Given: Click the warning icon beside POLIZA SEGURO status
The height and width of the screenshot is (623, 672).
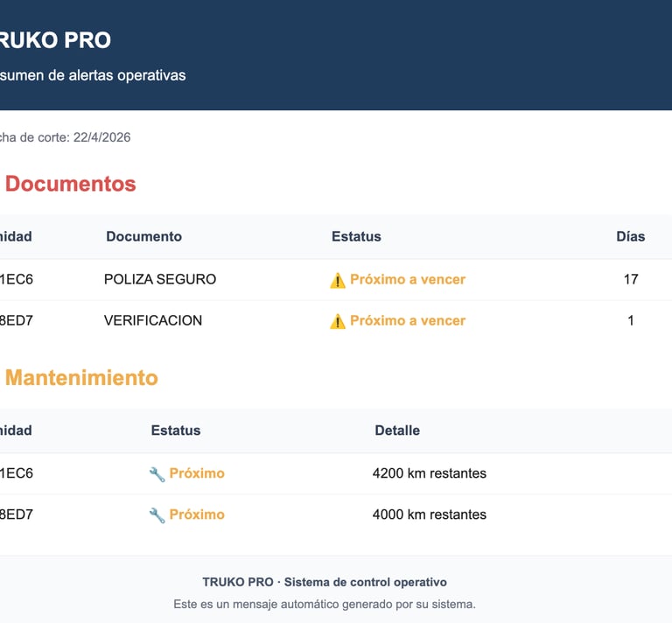Looking at the screenshot, I should (x=338, y=280).
